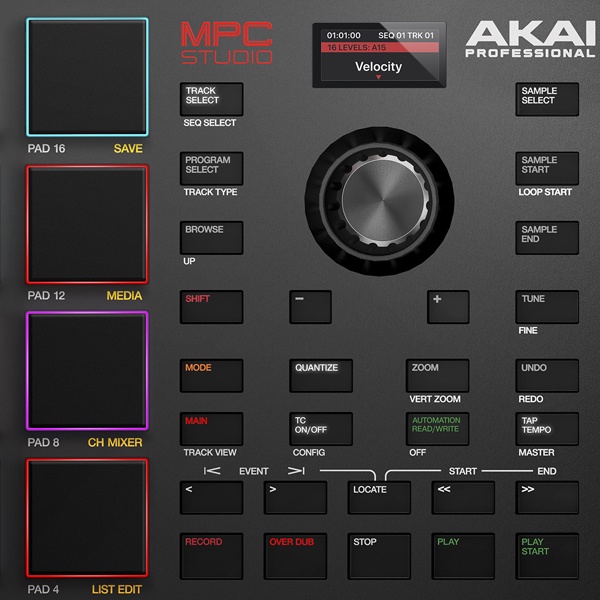Screen dimensions: 600x600
Task: Tap Pad 8 with purple outline
Action: coord(87,372)
